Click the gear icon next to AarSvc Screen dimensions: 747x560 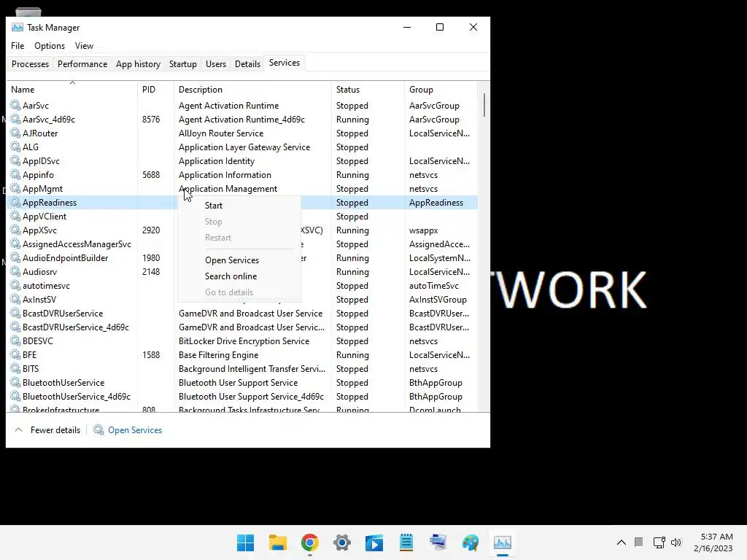pos(15,105)
